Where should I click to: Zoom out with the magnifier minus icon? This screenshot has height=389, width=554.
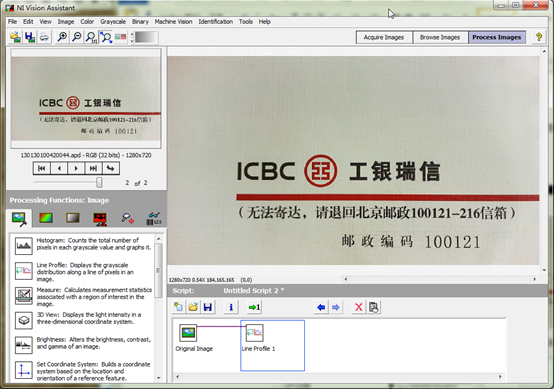point(77,37)
